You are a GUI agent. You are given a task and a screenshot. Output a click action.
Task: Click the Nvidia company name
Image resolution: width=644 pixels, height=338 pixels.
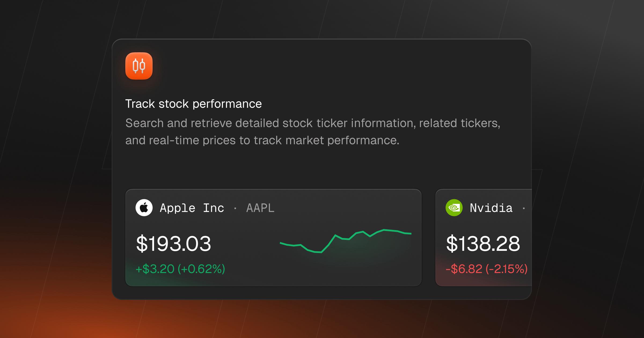coord(491,208)
